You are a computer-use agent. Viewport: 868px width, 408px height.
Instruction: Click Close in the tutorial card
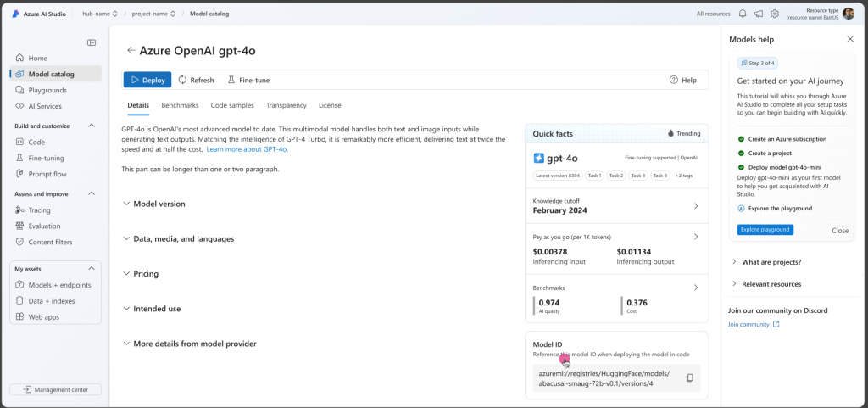840,231
